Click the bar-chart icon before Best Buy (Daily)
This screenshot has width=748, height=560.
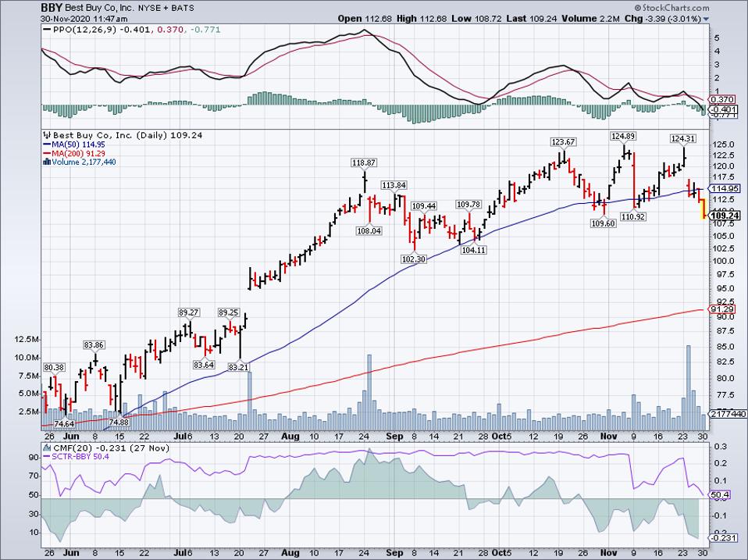pos(47,135)
